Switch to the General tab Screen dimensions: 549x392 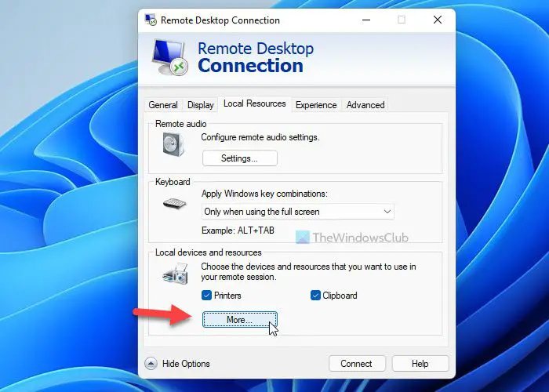[163, 105]
